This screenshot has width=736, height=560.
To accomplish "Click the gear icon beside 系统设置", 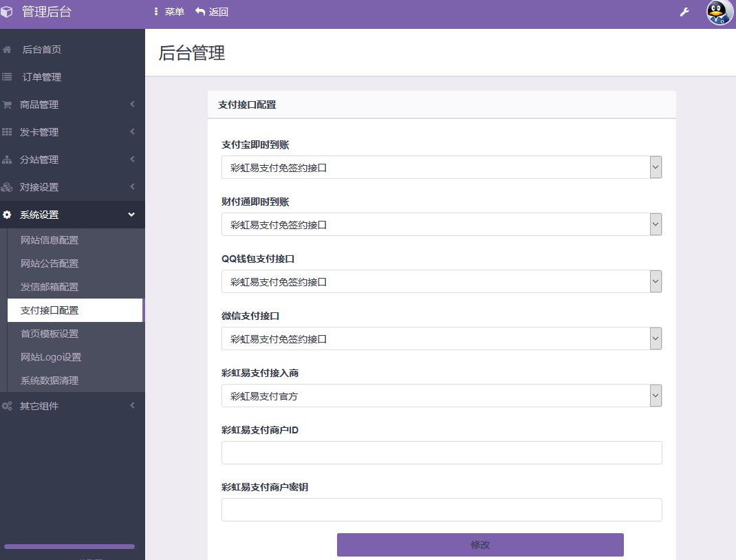I will [8, 215].
